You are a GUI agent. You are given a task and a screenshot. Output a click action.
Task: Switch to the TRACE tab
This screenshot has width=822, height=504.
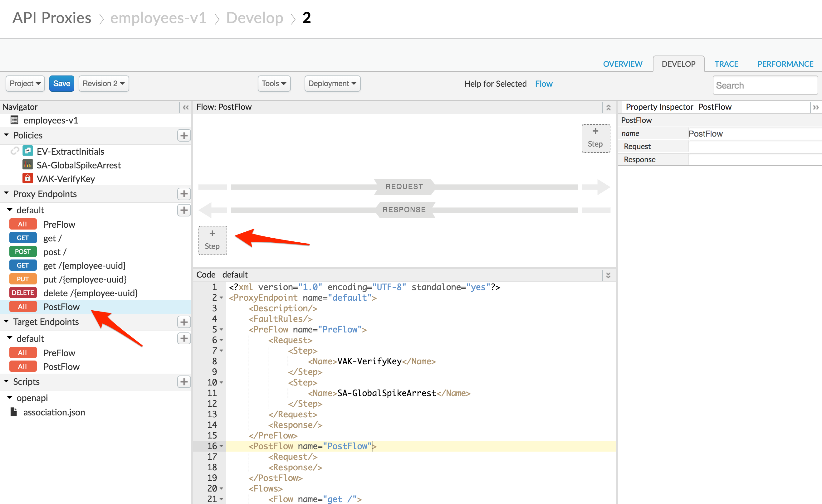pyautogui.click(x=726, y=64)
